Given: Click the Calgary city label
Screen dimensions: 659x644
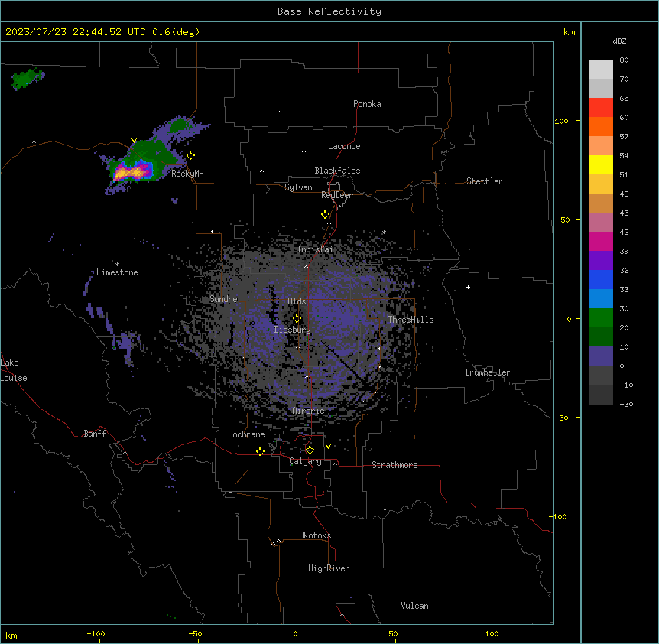Looking at the screenshot, I should [306, 461].
